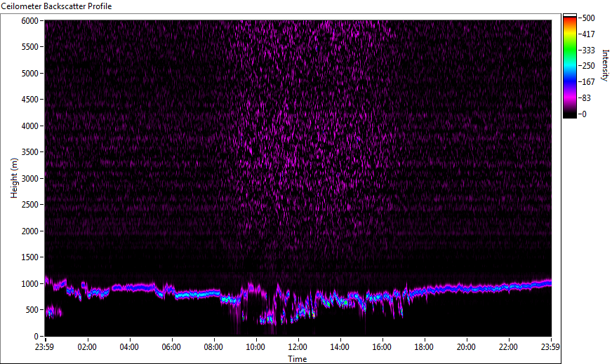Image resolution: width=612 pixels, height=364 pixels.
Task: Click the 2500 height axis value
Action: tap(29, 205)
